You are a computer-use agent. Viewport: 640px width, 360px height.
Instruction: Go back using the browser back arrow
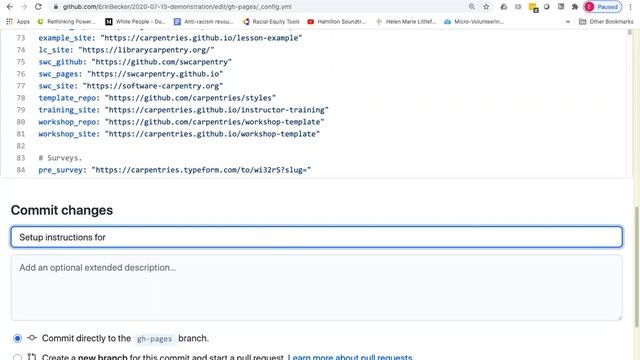coord(10,7)
